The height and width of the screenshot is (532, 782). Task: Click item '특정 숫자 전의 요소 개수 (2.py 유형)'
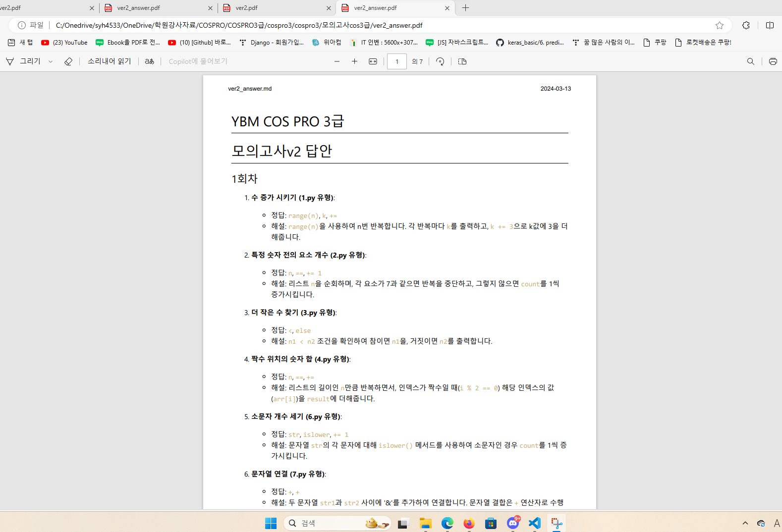(309, 255)
